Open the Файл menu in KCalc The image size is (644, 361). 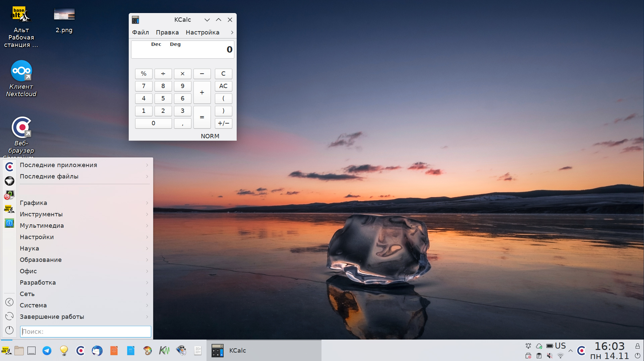pos(140,32)
